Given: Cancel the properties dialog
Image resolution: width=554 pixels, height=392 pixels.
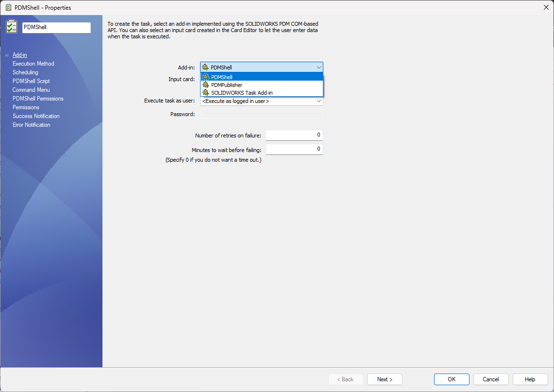Looking at the screenshot, I should click(x=491, y=379).
